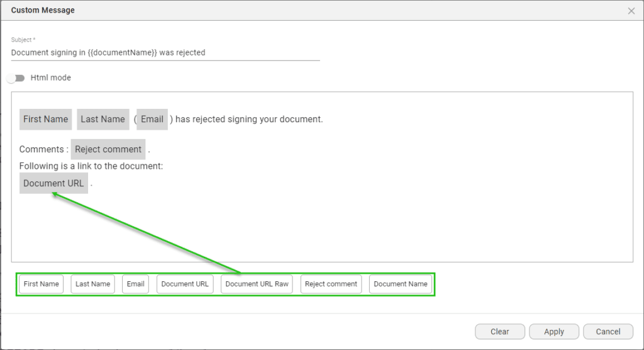Close the Custom Message dialog
Image resolution: width=644 pixels, height=350 pixels.
[x=631, y=11]
